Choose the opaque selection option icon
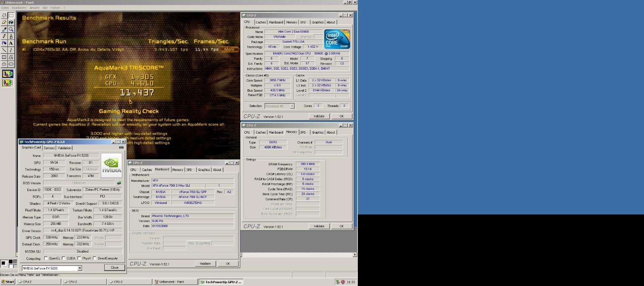This screenshot has width=644, height=286. point(8,74)
